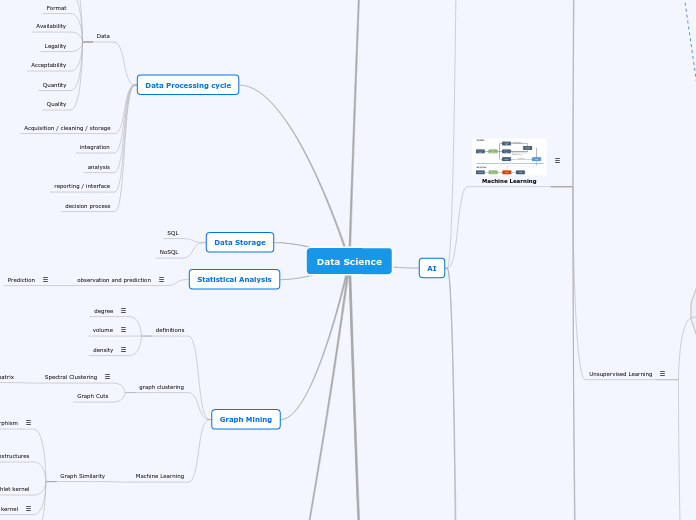Select the analysis subtopic

pyautogui.click(x=99, y=167)
